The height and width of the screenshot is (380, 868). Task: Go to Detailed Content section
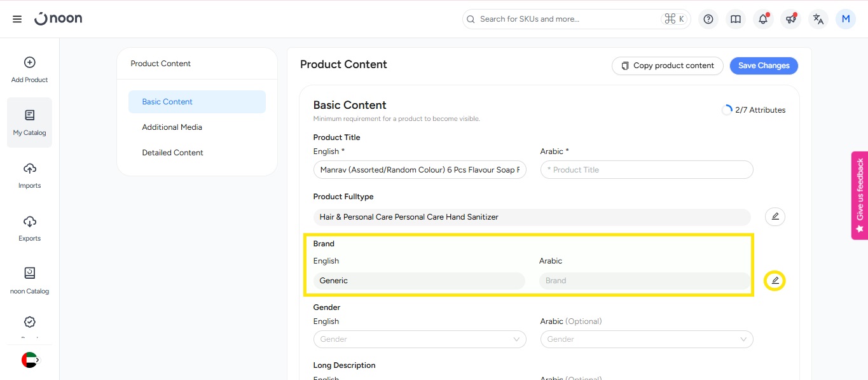[x=173, y=153]
